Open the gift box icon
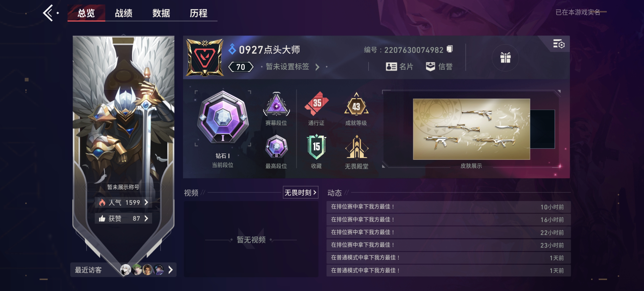The image size is (644, 291). 505,58
